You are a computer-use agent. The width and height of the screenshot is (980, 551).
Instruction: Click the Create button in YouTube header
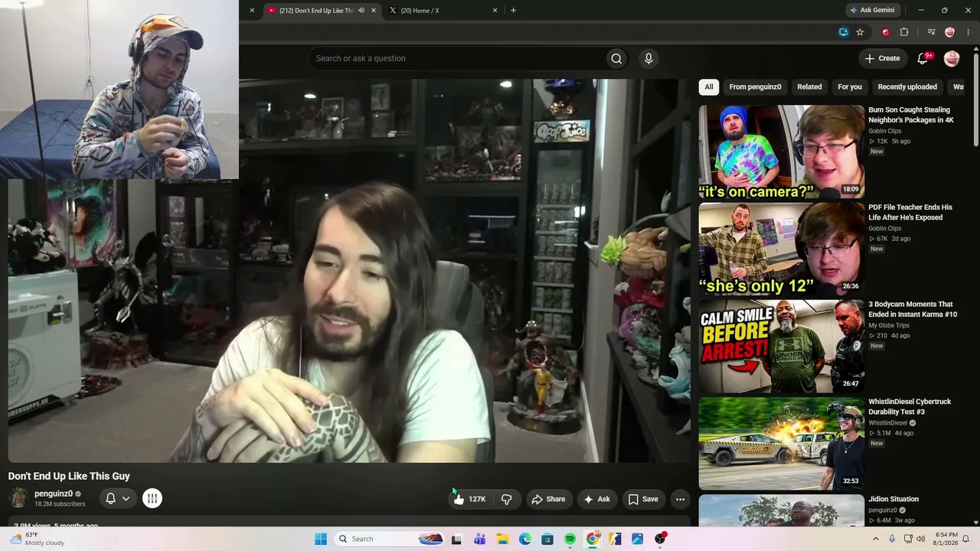pos(882,58)
